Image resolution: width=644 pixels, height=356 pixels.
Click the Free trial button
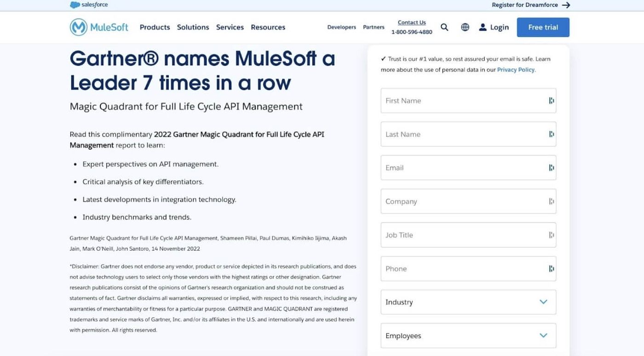tap(543, 27)
